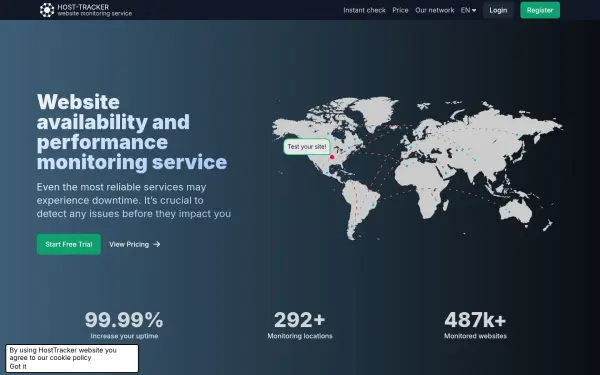Click the '99.99%' uptime statistic
The height and width of the screenshot is (375, 600).
(124, 320)
